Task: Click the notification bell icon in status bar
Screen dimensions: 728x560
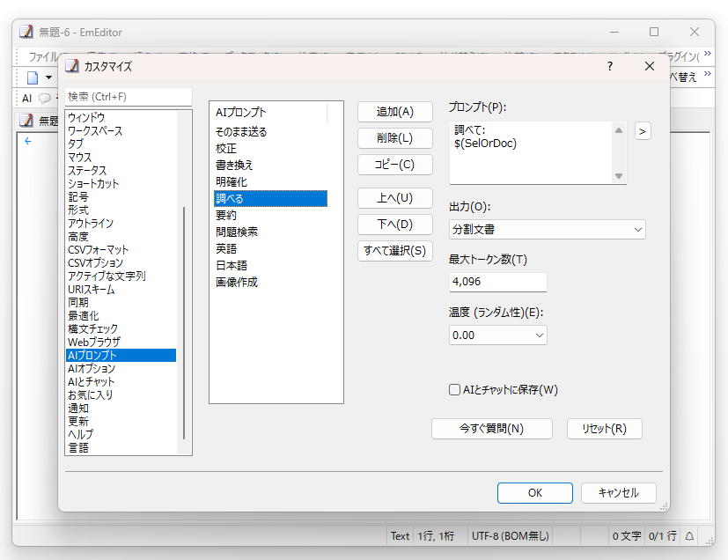Action: (x=689, y=536)
